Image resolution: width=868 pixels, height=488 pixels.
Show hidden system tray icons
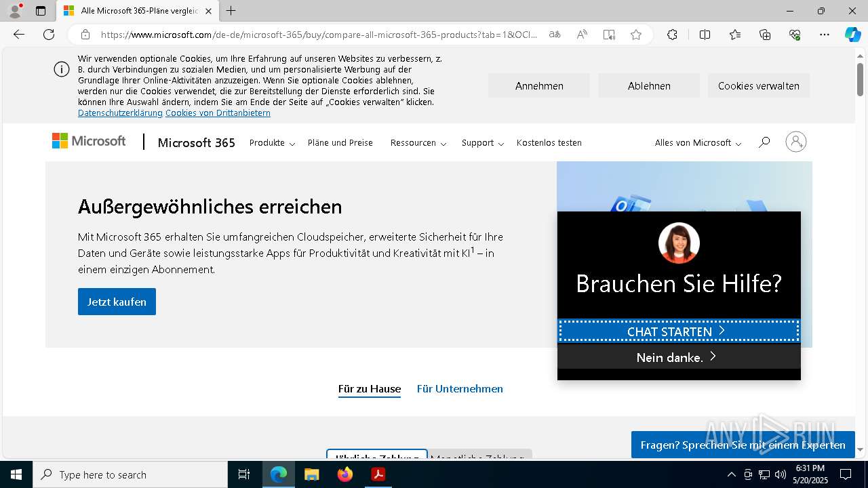[731, 474]
